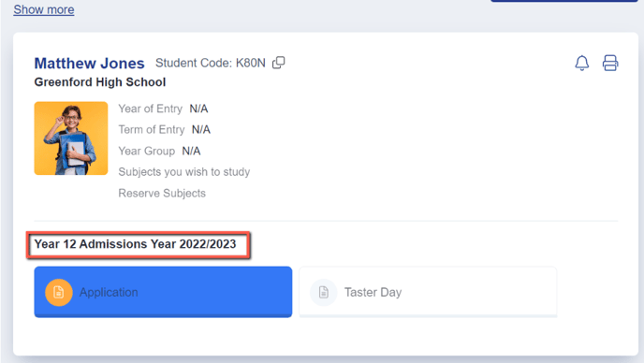Copy the student code K80N

point(278,63)
